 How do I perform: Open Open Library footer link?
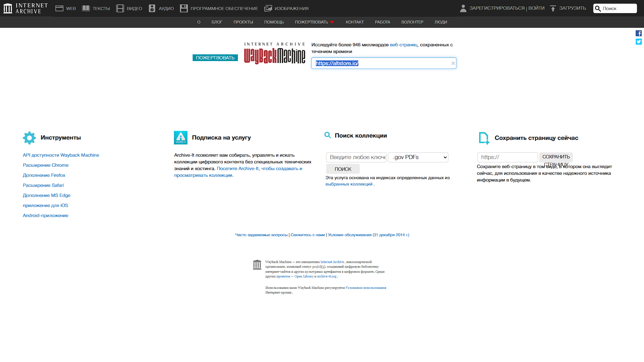point(304,276)
